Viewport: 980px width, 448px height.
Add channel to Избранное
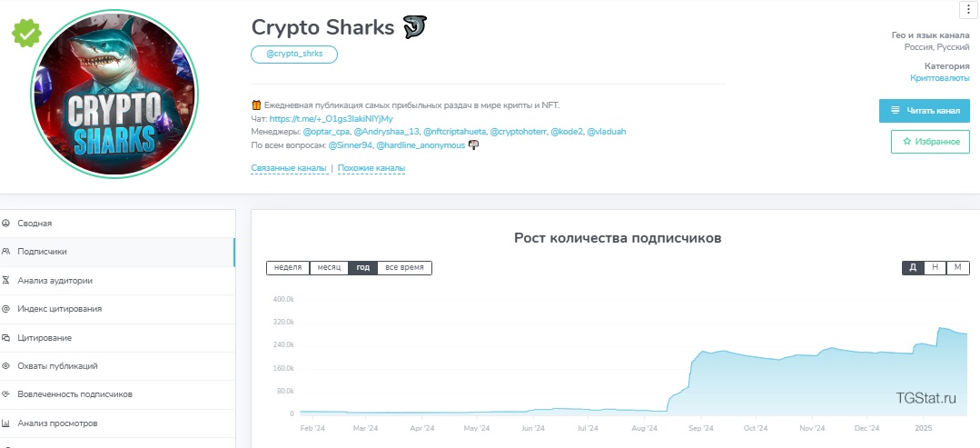[930, 142]
